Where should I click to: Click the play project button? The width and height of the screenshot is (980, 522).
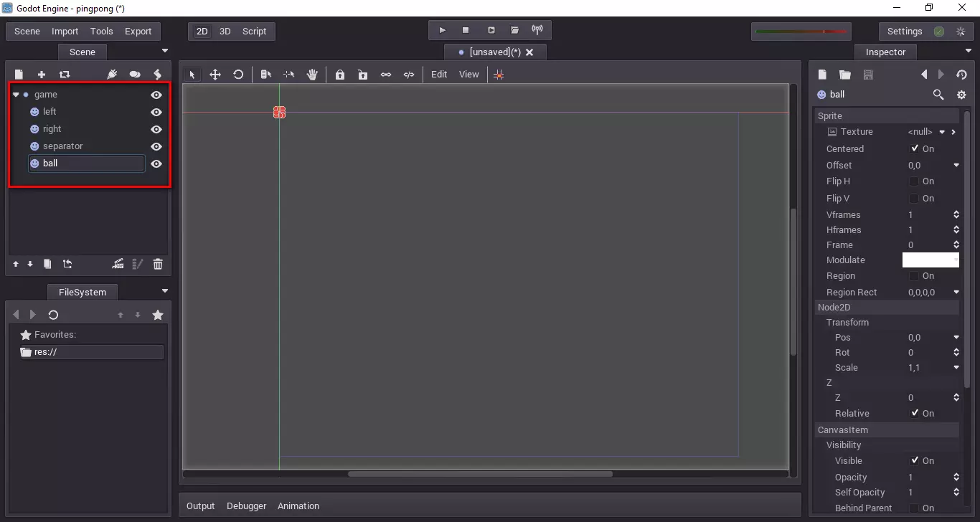pyautogui.click(x=442, y=30)
